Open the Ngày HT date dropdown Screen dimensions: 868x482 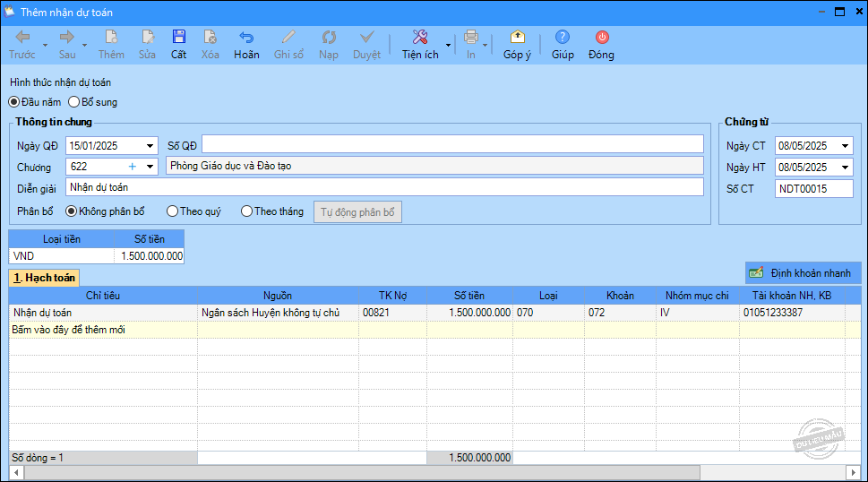click(x=845, y=168)
